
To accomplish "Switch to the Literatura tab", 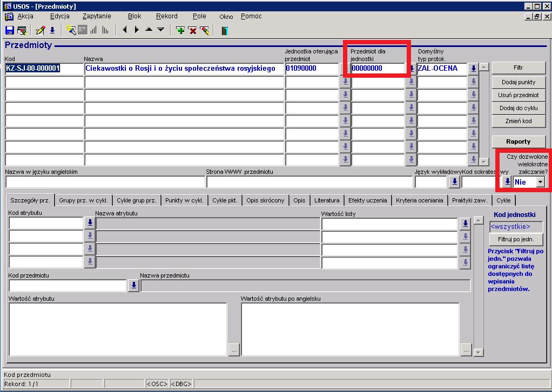I will pos(327,200).
